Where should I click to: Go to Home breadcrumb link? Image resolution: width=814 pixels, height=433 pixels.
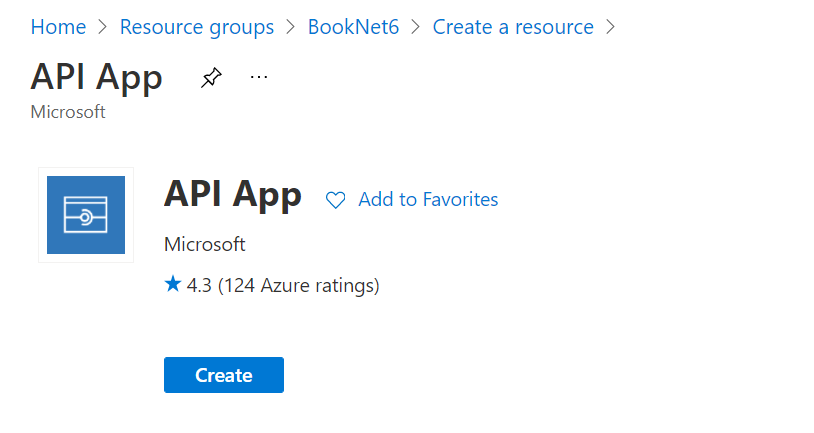[x=58, y=26]
